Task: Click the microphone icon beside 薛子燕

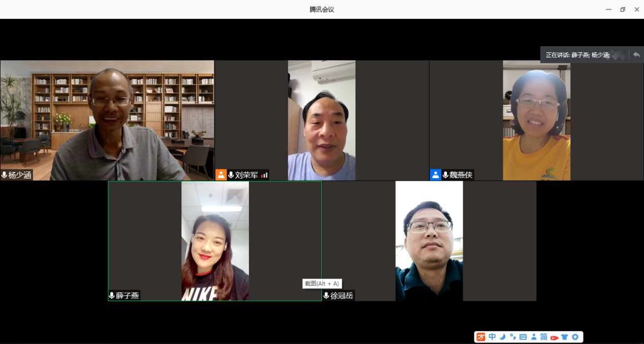Action: click(x=112, y=295)
